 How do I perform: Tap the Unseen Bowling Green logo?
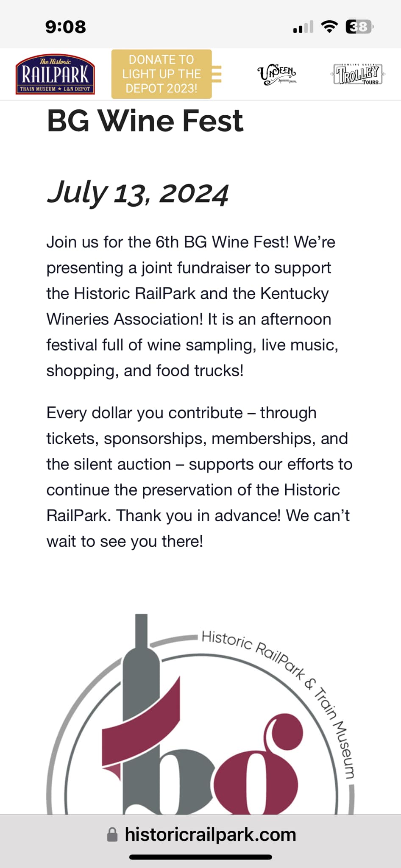click(x=277, y=75)
